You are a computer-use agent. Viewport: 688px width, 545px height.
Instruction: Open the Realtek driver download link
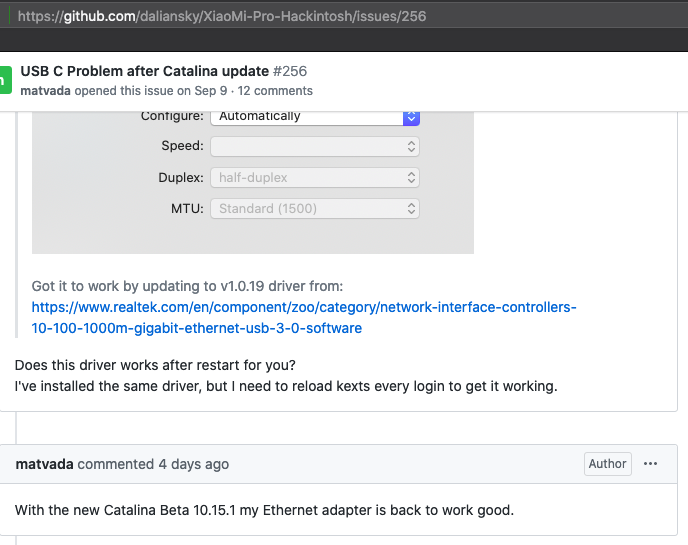304,318
